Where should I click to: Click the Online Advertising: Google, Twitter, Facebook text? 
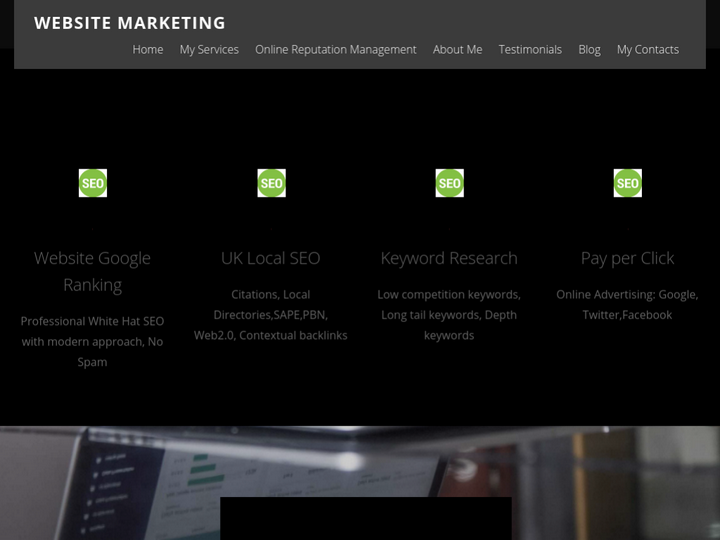(627, 304)
